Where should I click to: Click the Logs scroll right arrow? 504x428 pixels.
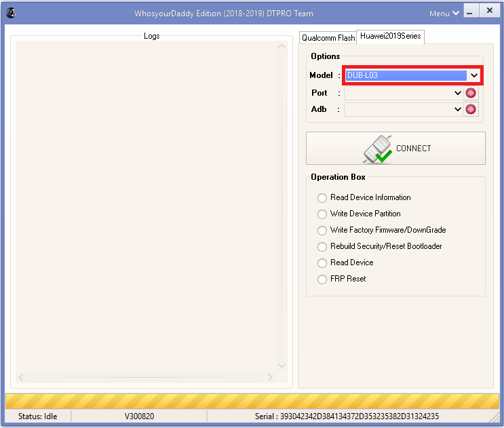(270, 377)
